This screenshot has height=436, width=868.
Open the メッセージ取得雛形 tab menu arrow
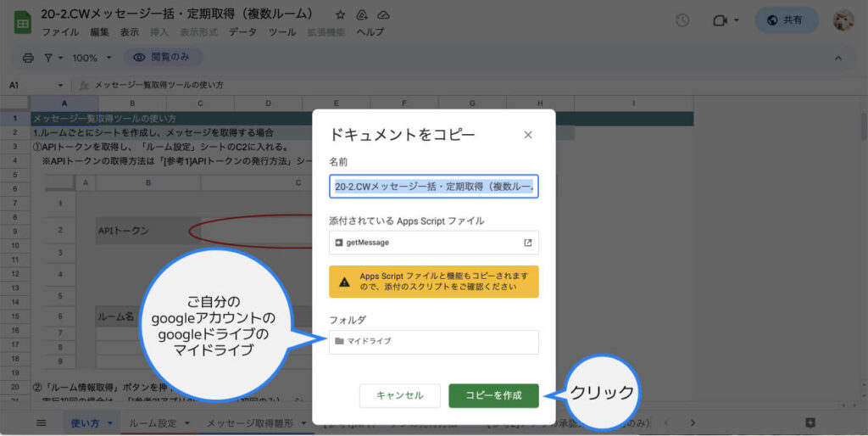(x=303, y=423)
